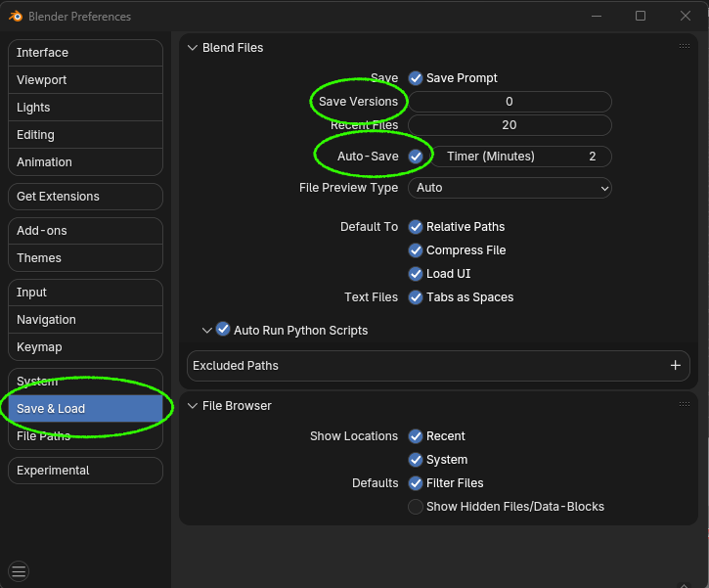This screenshot has height=588, width=709.
Task: Collapse the File Browser panel
Action: tap(193, 406)
